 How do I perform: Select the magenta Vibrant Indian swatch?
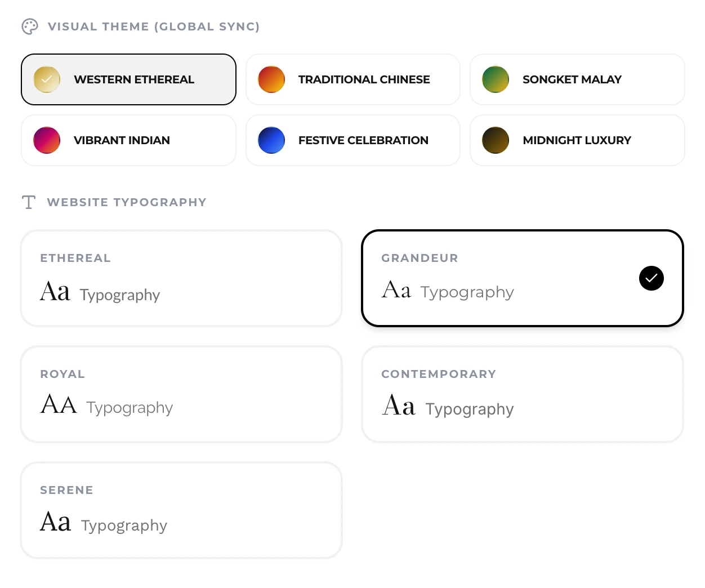click(47, 140)
